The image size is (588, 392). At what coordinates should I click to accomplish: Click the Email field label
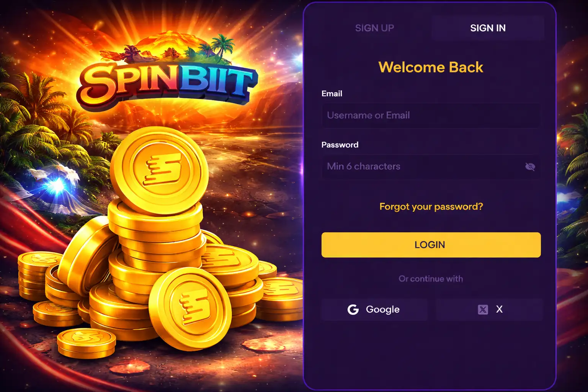[x=332, y=93]
